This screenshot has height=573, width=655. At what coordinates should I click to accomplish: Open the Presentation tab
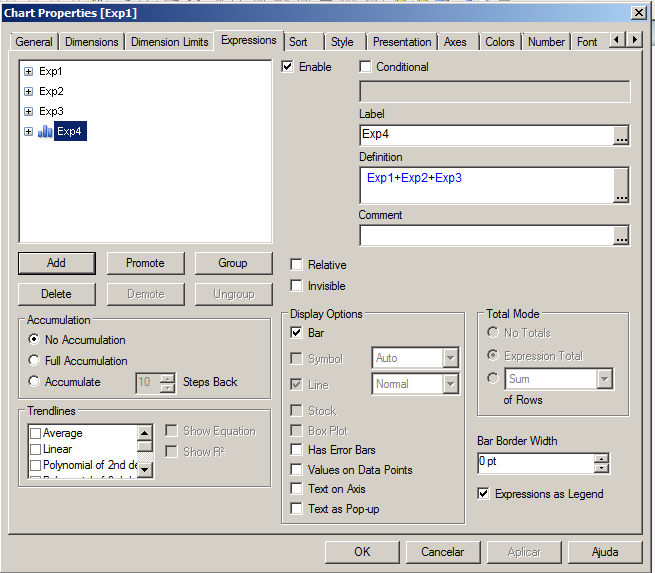pyautogui.click(x=402, y=42)
